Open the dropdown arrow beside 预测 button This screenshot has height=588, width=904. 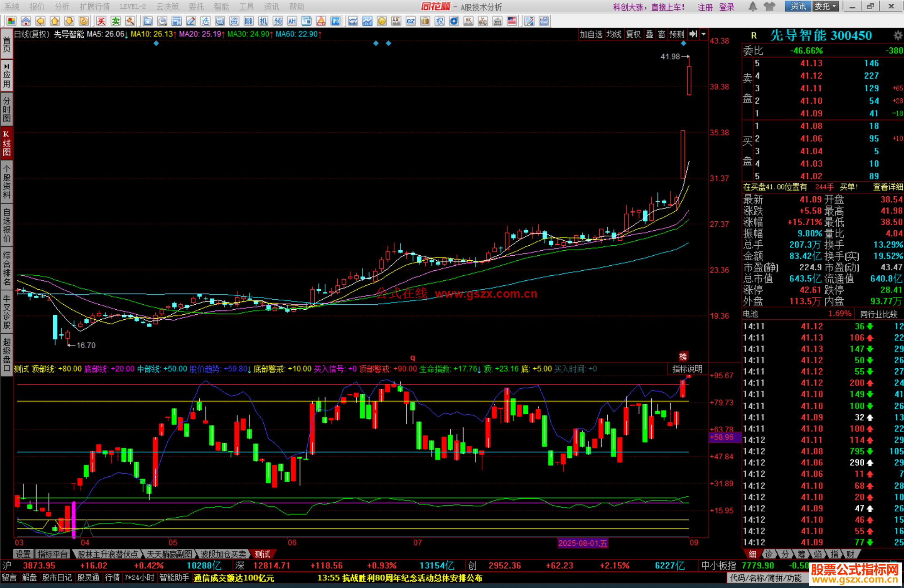coord(704,34)
